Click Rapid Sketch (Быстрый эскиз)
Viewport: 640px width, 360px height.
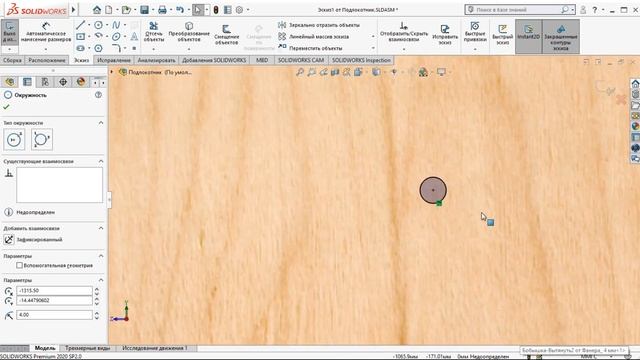tap(502, 34)
